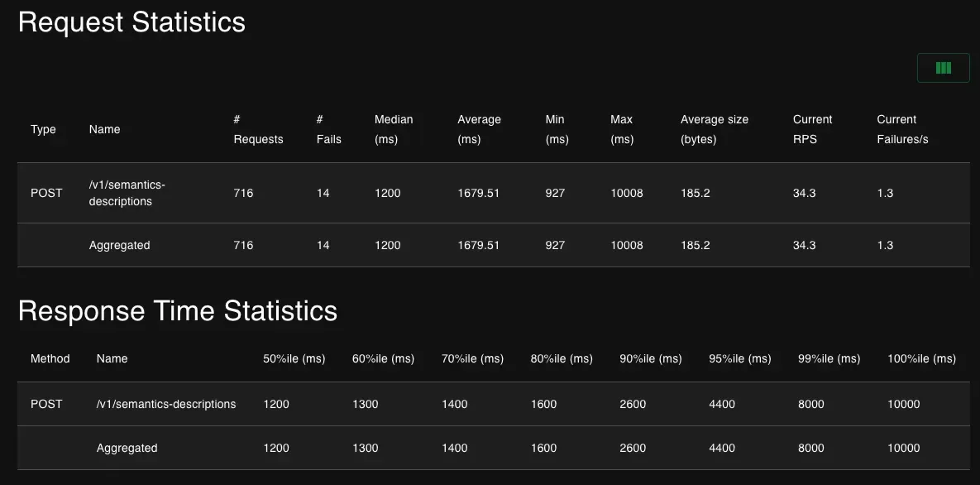Click the Response Time Statistics heading
This screenshot has height=485, width=980.
tap(177, 311)
